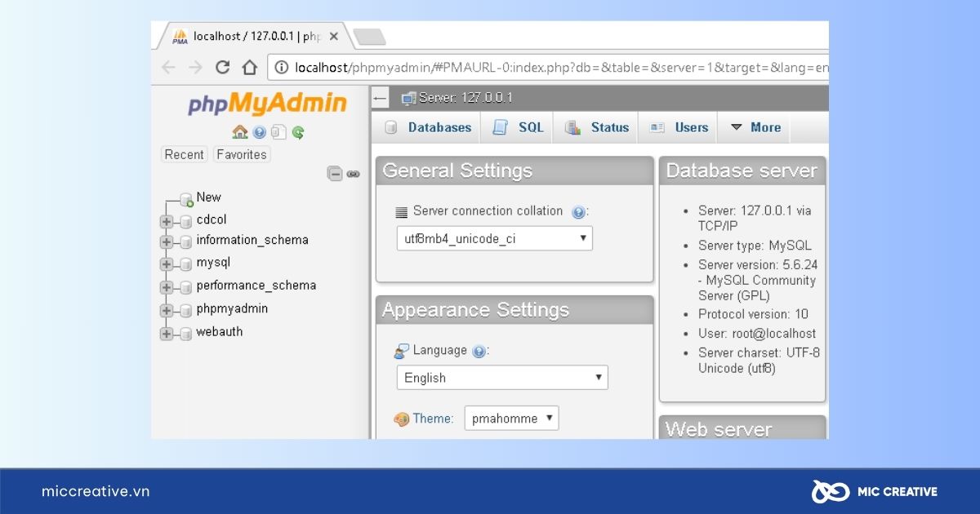Expand the performance_schema database node
The height and width of the screenshot is (514, 980).
(167, 286)
